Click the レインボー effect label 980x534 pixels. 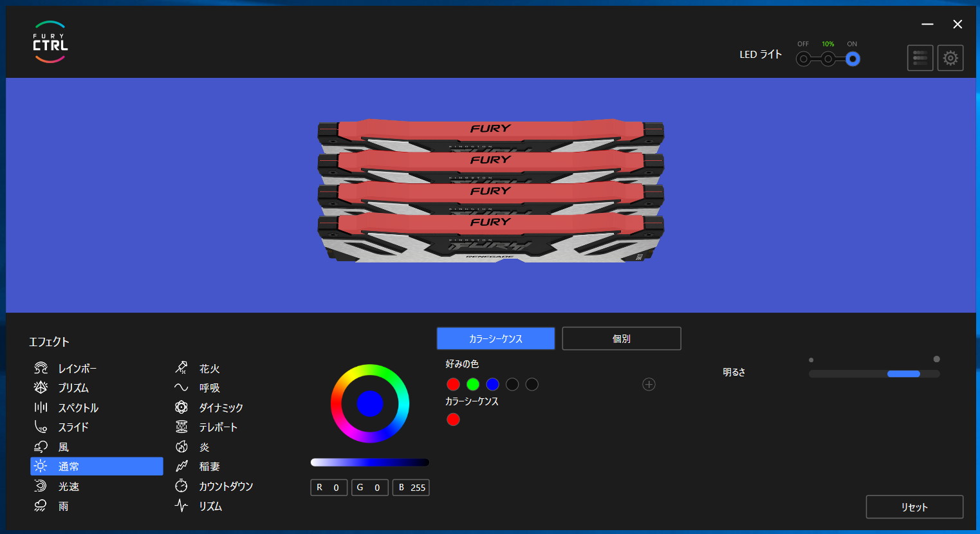click(x=77, y=369)
